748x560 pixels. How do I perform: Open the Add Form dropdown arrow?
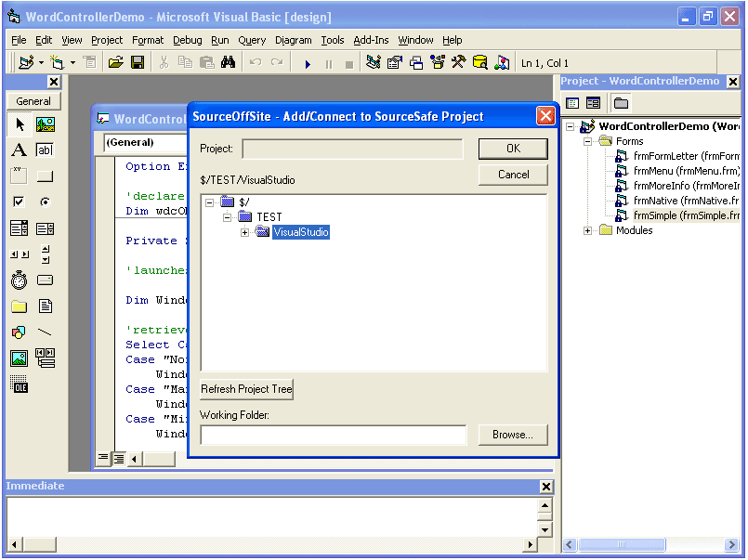72,62
